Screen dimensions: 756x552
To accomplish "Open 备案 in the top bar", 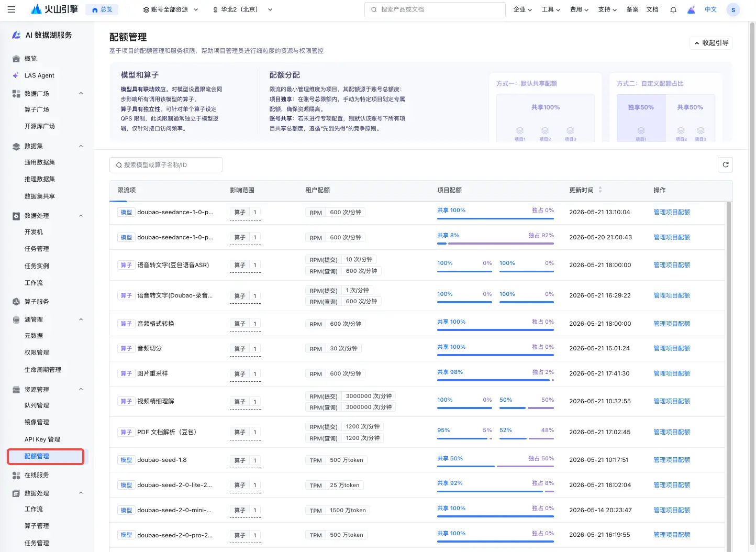I will click(x=632, y=9).
